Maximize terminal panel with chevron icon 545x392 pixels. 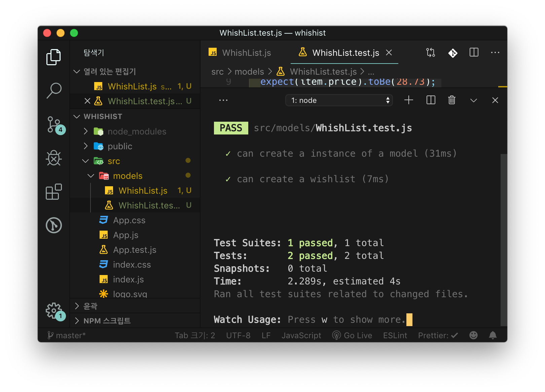[x=474, y=100]
